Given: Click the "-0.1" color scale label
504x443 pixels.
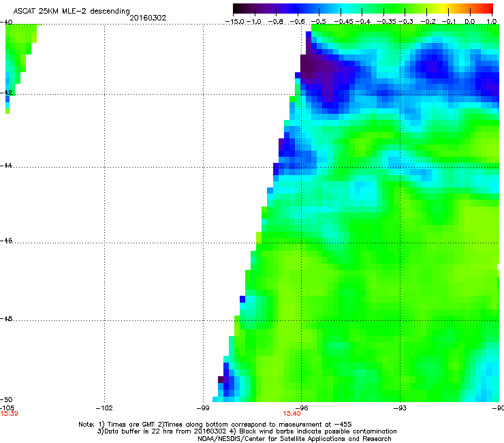Looking at the screenshot, I should tap(449, 22).
